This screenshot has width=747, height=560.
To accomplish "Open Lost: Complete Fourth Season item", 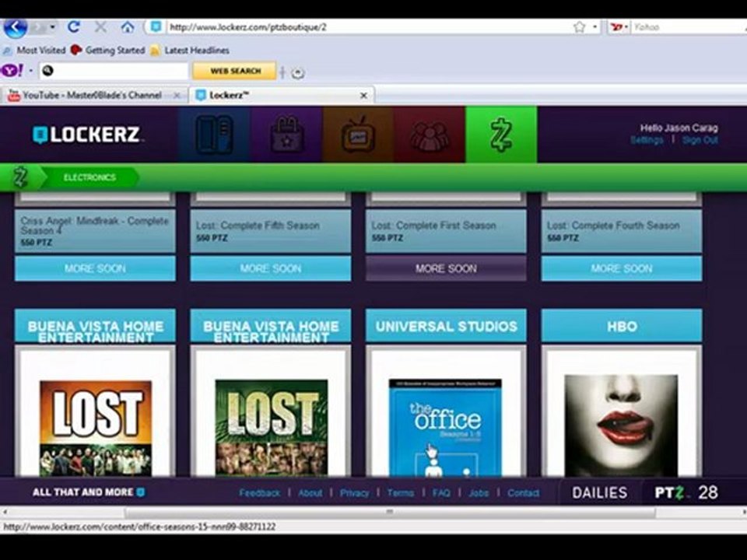I will point(622,231).
